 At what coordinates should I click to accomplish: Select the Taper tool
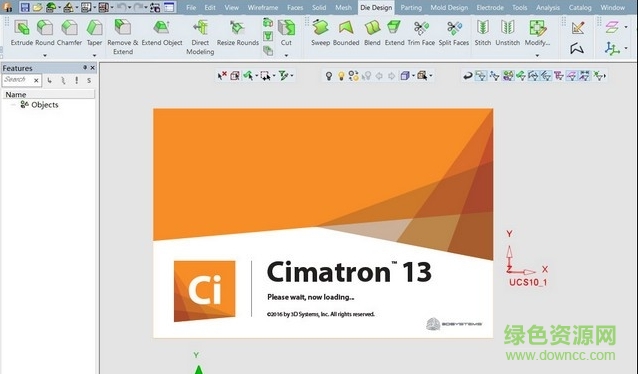94,33
